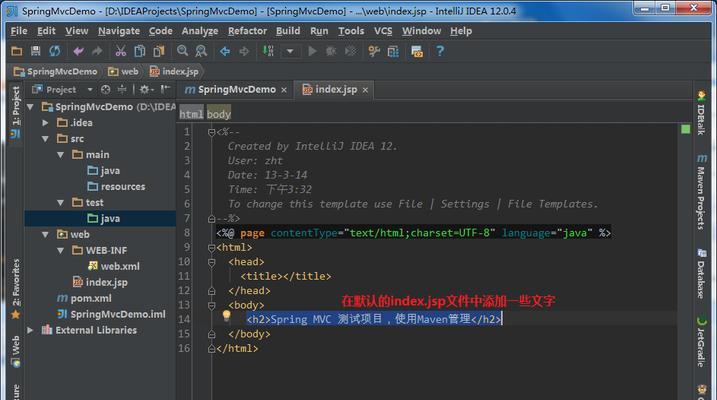Open the Refactor menu
The width and height of the screenshot is (717, 400).
[247, 31]
